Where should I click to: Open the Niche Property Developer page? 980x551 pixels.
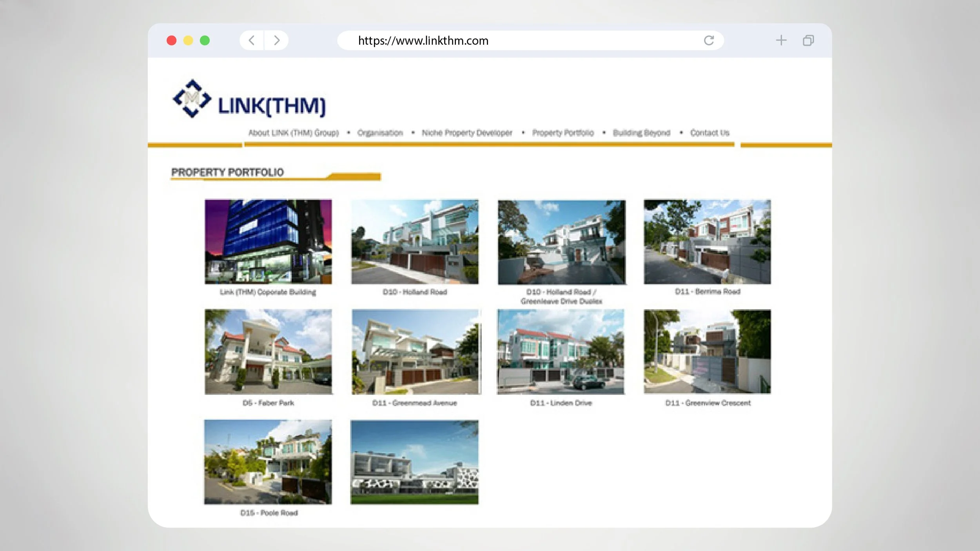[466, 133]
